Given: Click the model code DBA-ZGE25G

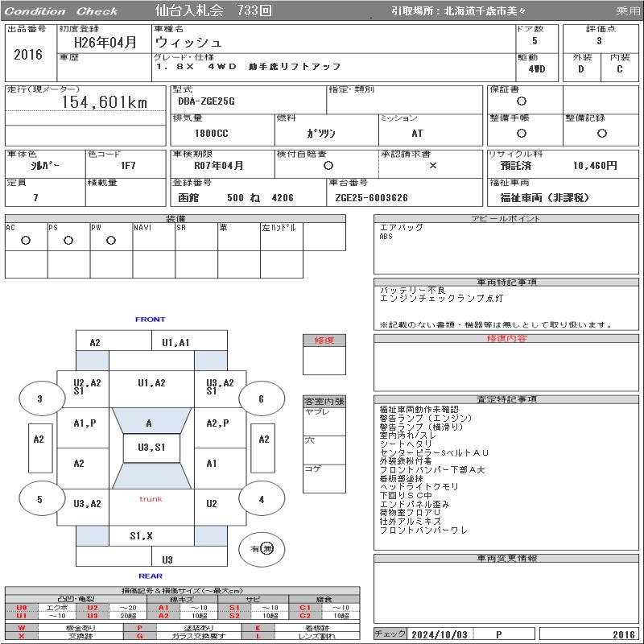Looking at the screenshot, I should coord(206,101).
